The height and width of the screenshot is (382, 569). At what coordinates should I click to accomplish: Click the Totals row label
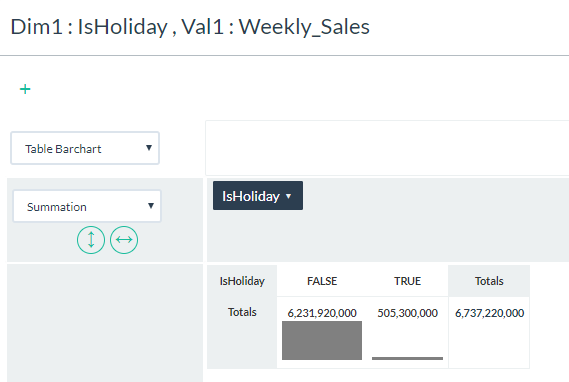click(242, 312)
